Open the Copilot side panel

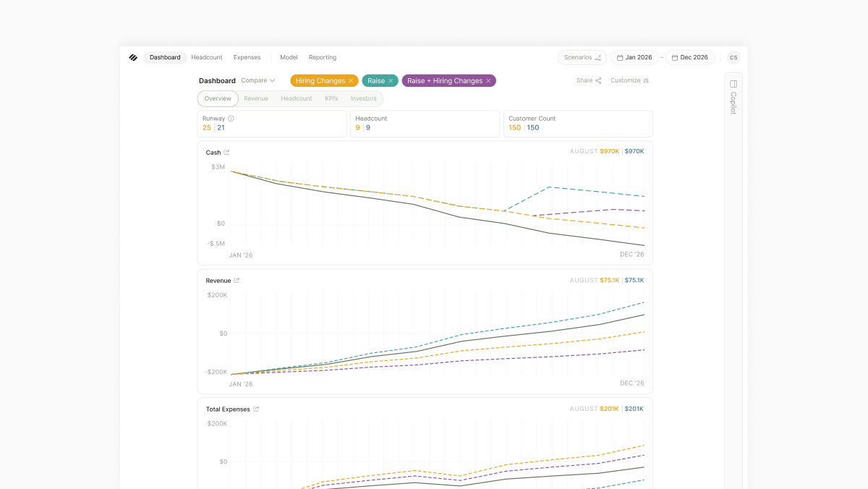coord(733,98)
